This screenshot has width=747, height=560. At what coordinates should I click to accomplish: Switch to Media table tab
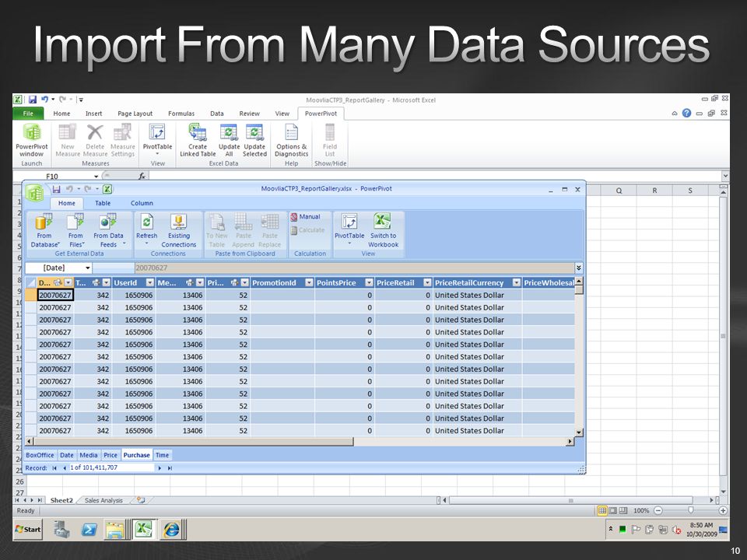88,455
